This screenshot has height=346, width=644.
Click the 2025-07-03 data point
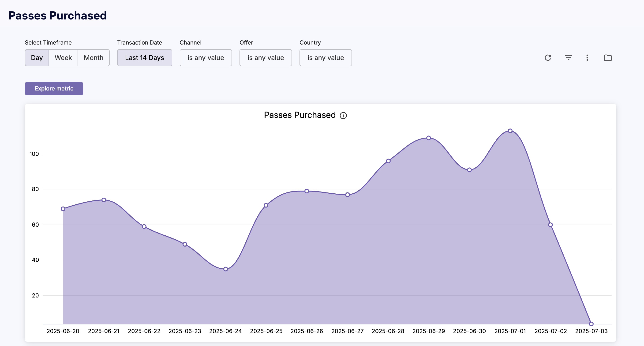click(x=591, y=324)
